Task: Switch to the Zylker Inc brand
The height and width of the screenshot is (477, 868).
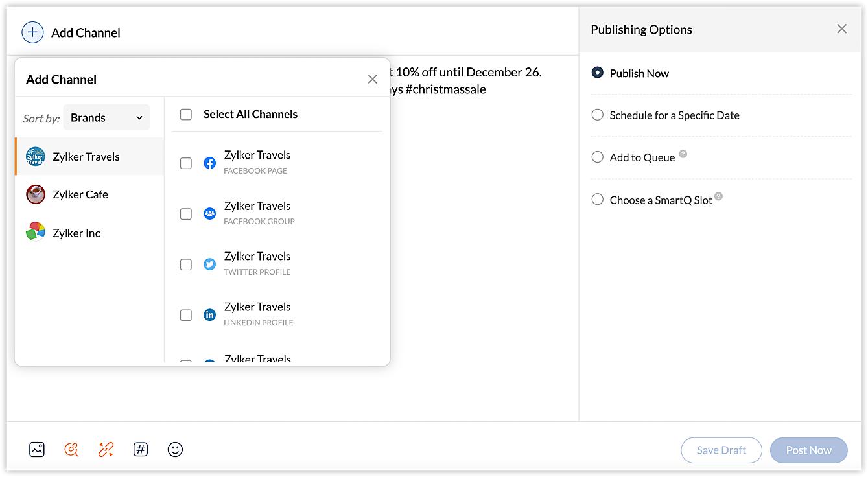Action: (76, 233)
